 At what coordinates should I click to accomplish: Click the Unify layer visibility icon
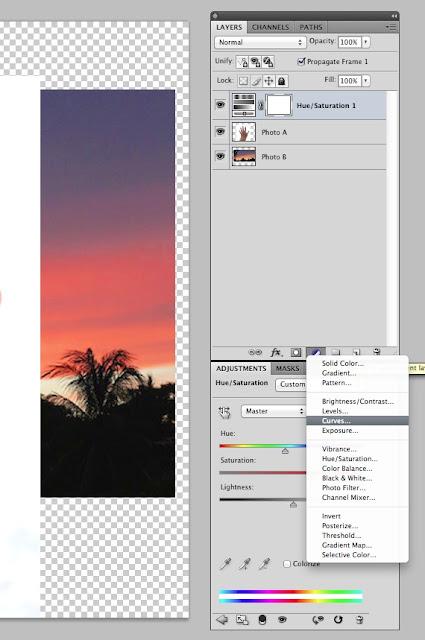[255, 62]
